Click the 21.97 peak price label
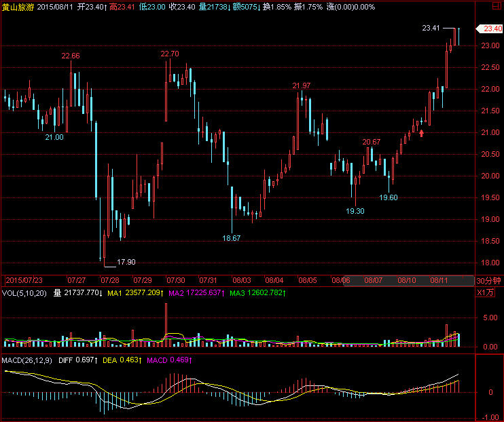This screenshot has width=504, height=422. pos(302,85)
